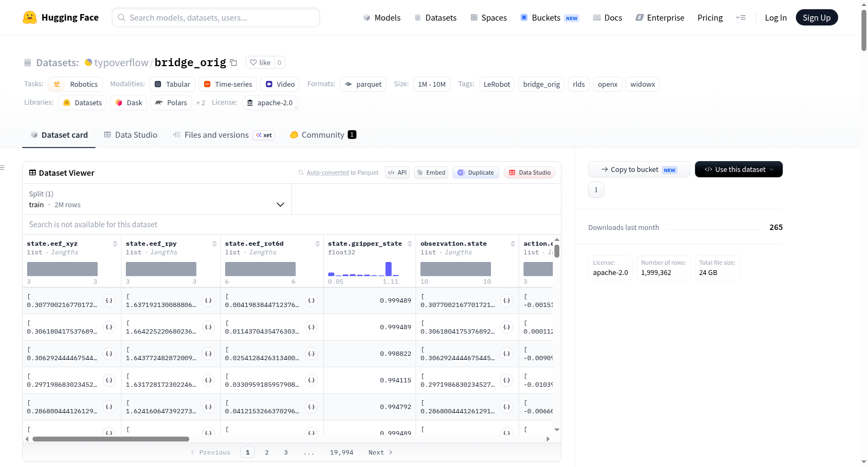
Task: Sort by state.eef_rot6d column
Action: pos(317,244)
